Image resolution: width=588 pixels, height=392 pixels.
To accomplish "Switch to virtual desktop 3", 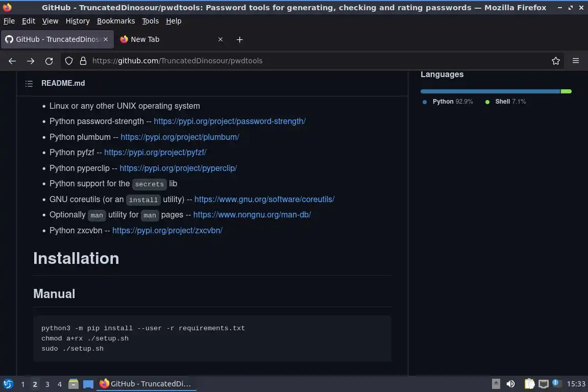I will pos(47,384).
